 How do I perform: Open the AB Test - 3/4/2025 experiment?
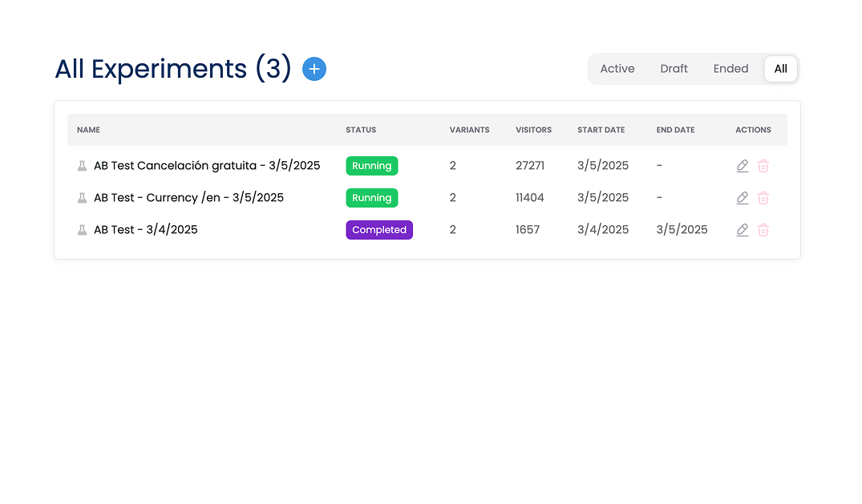[145, 230]
